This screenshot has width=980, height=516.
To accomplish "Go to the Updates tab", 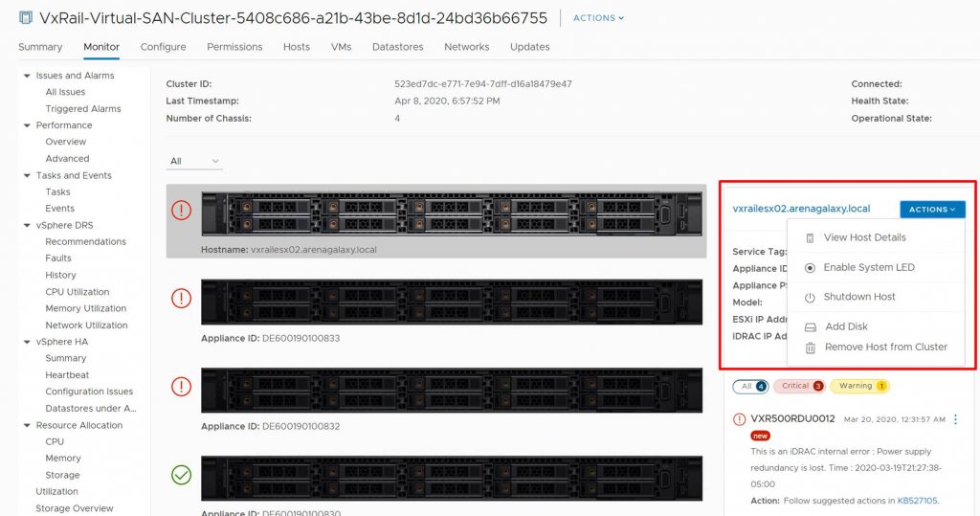I will pos(530,47).
